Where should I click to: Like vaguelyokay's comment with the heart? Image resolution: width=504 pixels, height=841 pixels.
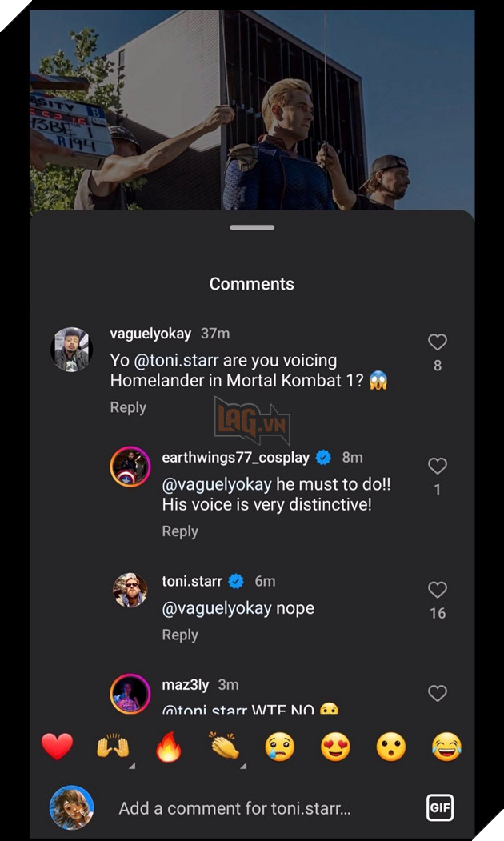[437, 342]
